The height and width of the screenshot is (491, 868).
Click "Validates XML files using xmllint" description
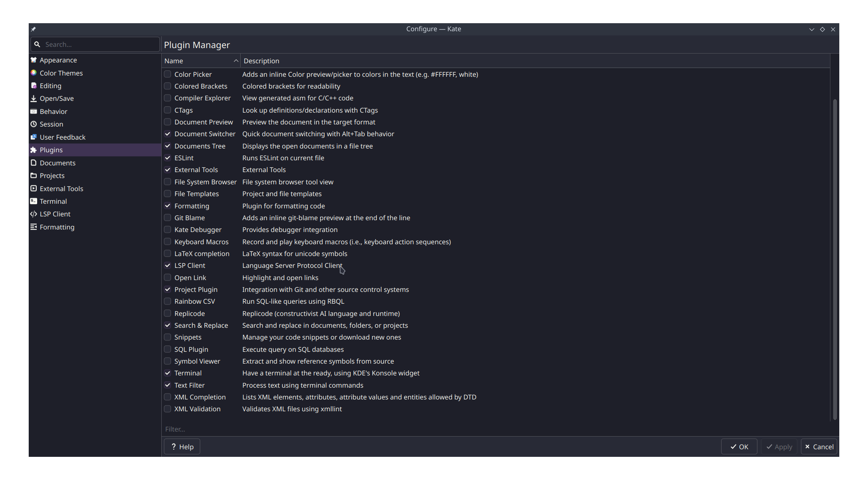(x=292, y=409)
